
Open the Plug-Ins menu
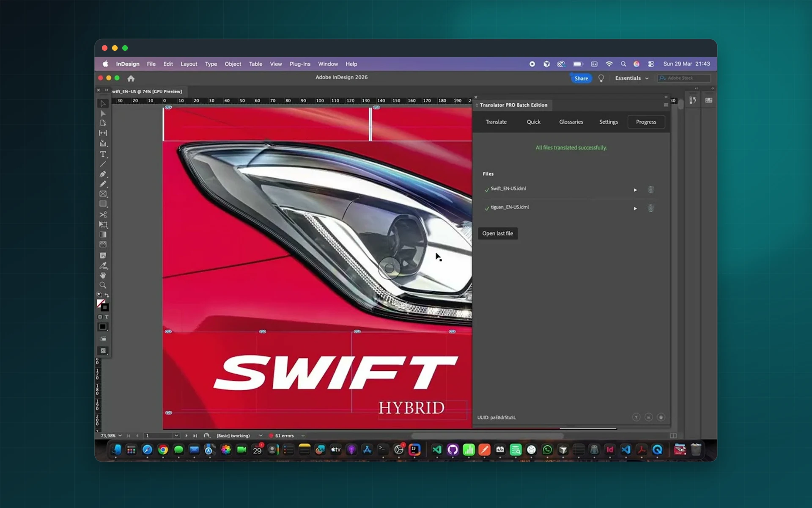(300, 64)
